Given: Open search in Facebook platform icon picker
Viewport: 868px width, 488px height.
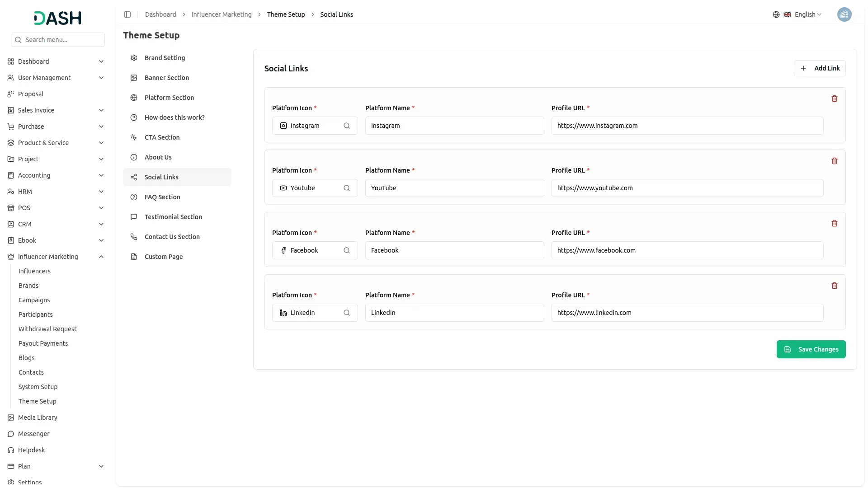Looking at the screenshot, I should point(347,250).
